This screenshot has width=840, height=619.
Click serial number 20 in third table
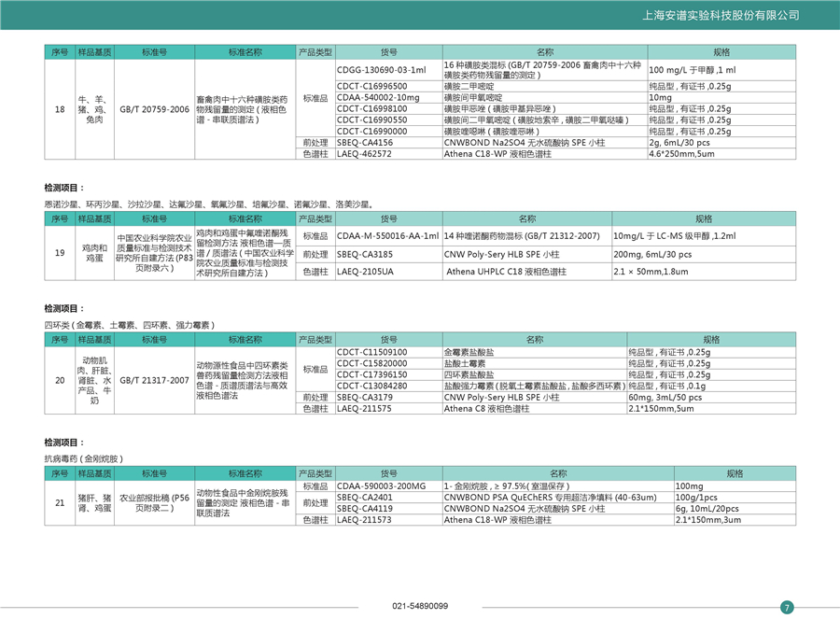click(x=60, y=381)
